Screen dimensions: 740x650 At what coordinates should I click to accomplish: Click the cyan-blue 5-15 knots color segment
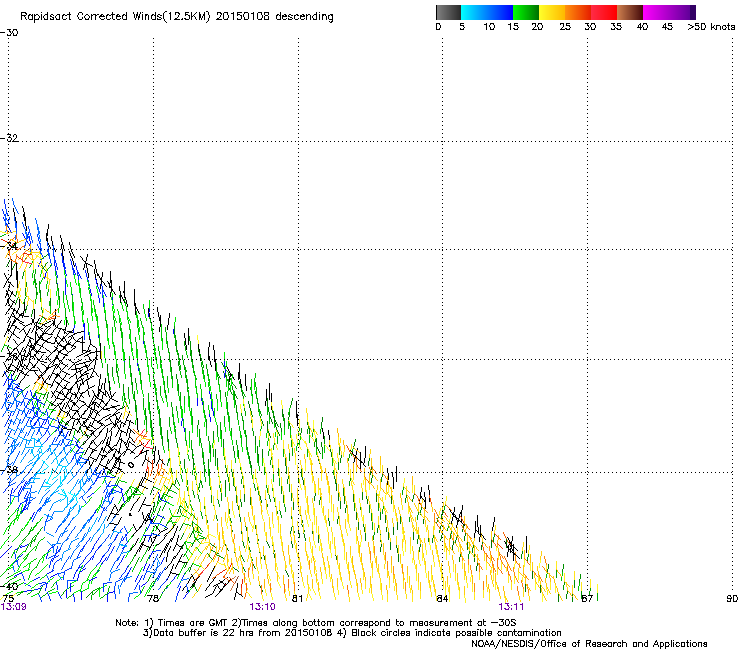[x=487, y=12]
